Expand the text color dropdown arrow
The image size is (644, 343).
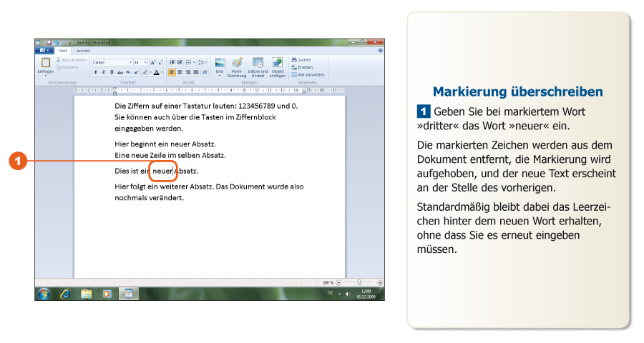click(162, 72)
